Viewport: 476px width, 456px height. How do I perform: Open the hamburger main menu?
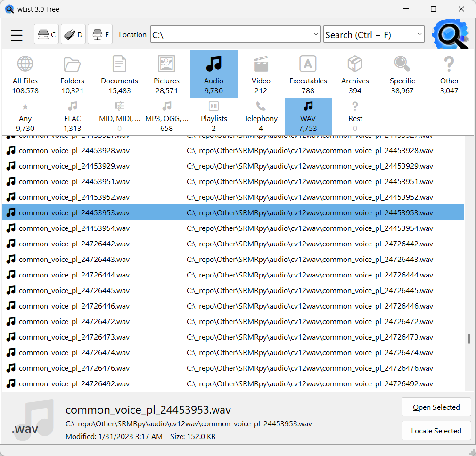(x=17, y=35)
